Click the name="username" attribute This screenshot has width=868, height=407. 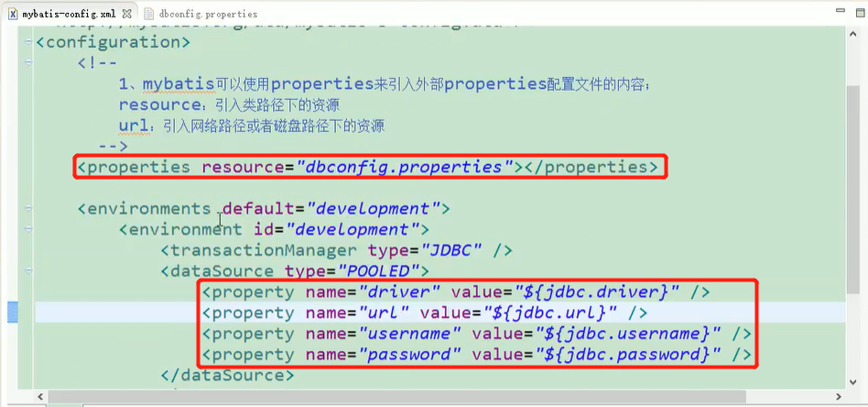[384, 334]
